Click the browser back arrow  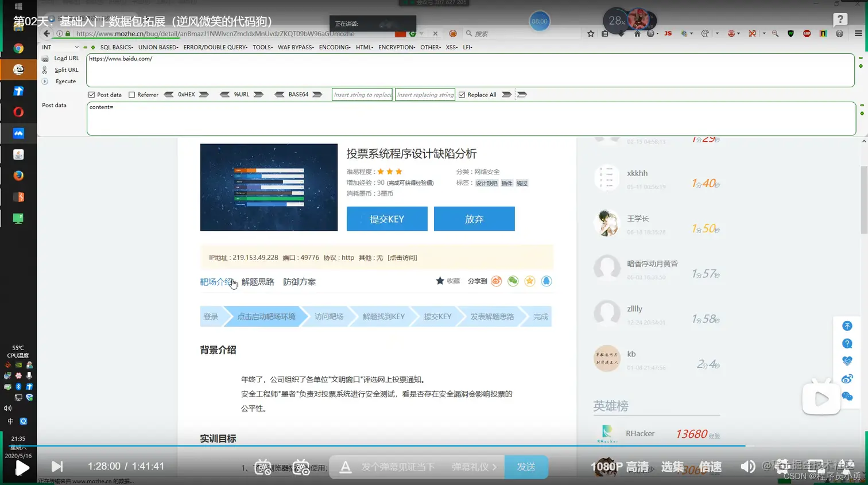tap(46, 34)
